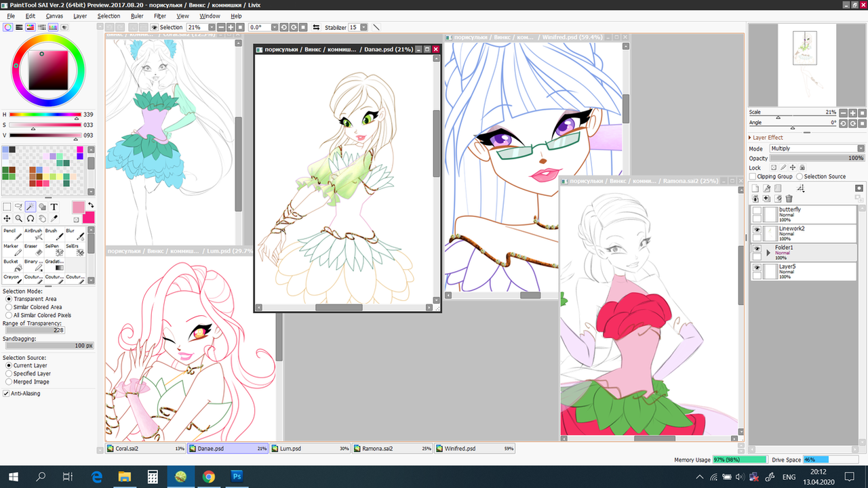Reset rotation angle button in navigator
Viewport: 868px width, 488px height.
point(861,123)
